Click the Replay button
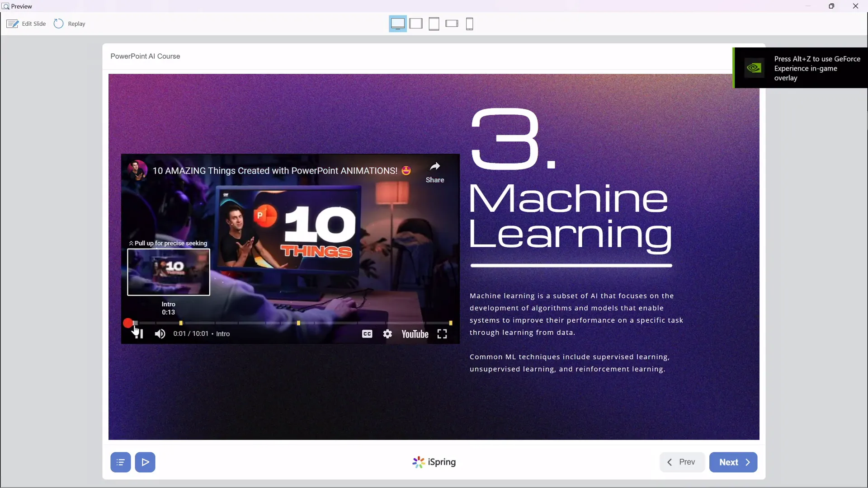868x488 pixels. 69,23
